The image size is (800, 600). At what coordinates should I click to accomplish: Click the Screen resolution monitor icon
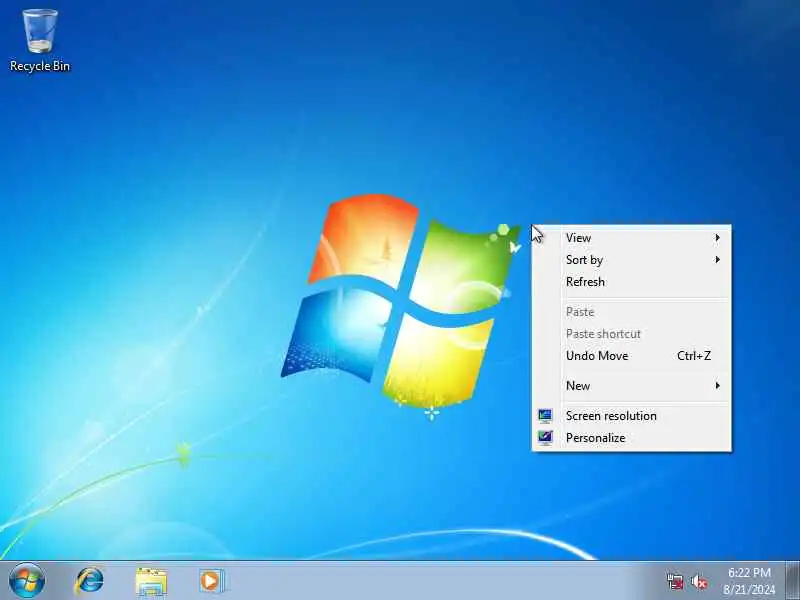545,416
